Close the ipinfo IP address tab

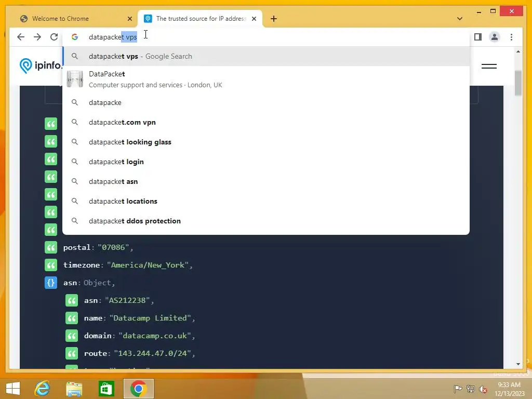point(254,19)
